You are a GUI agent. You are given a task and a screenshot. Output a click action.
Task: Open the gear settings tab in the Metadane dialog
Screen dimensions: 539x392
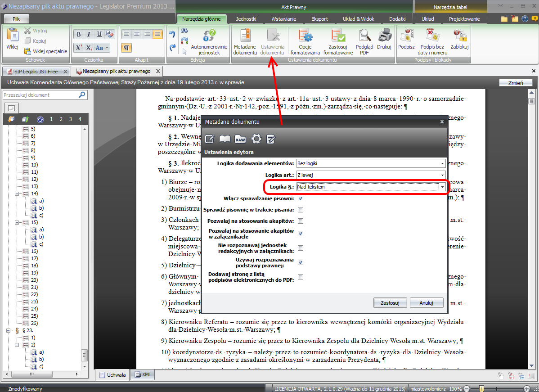coord(256,139)
